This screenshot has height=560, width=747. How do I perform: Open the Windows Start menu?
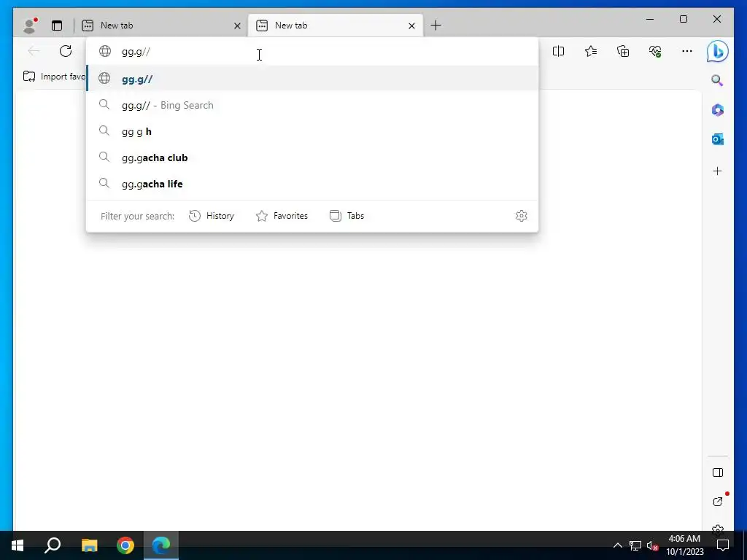18,545
